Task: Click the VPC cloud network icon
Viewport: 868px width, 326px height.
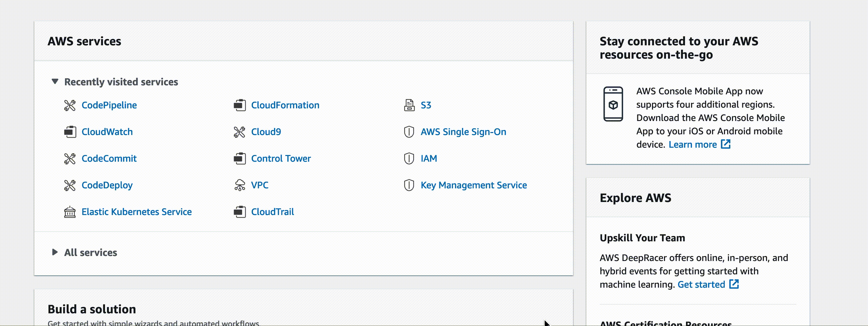Action: tap(240, 185)
